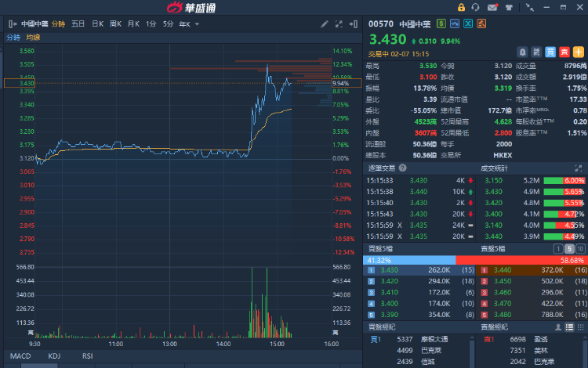Select the 5分 chart tab
The height and width of the screenshot is (368, 588).
click(168, 24)
